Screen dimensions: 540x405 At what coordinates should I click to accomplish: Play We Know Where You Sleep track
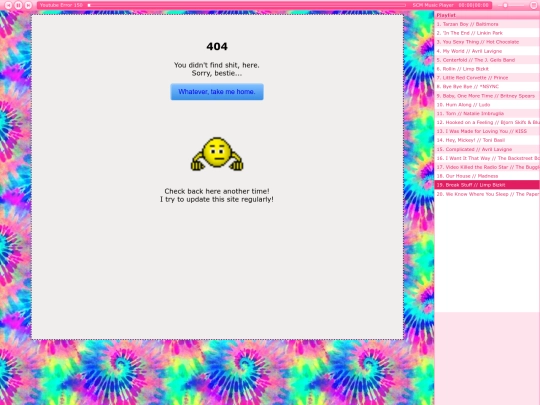pos(487,194)
